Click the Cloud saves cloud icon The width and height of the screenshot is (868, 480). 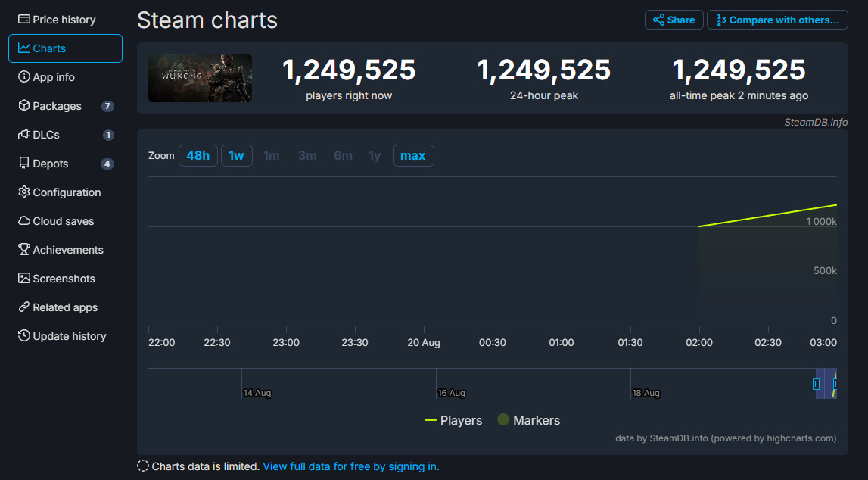click(x=23, y=221)
